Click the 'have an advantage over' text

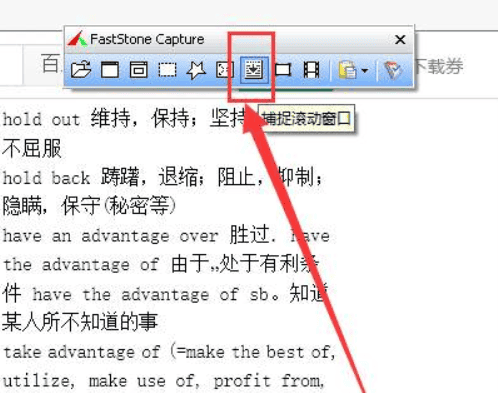coord(111,236)
